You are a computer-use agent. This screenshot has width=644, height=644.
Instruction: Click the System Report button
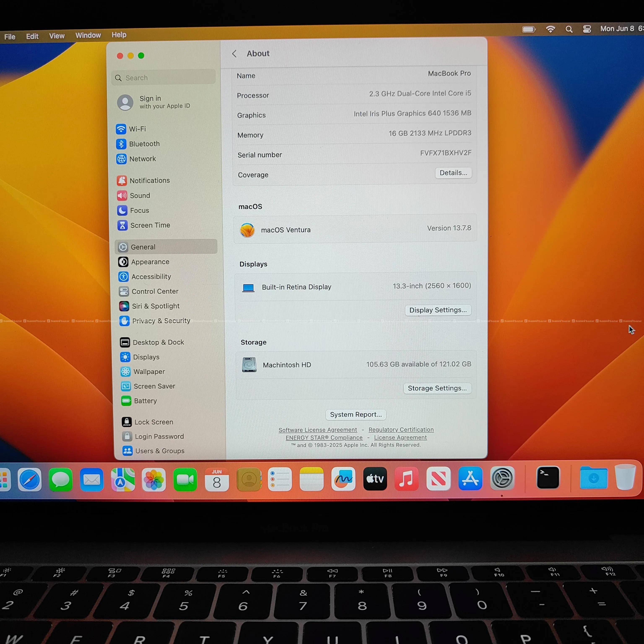[356, 414]
